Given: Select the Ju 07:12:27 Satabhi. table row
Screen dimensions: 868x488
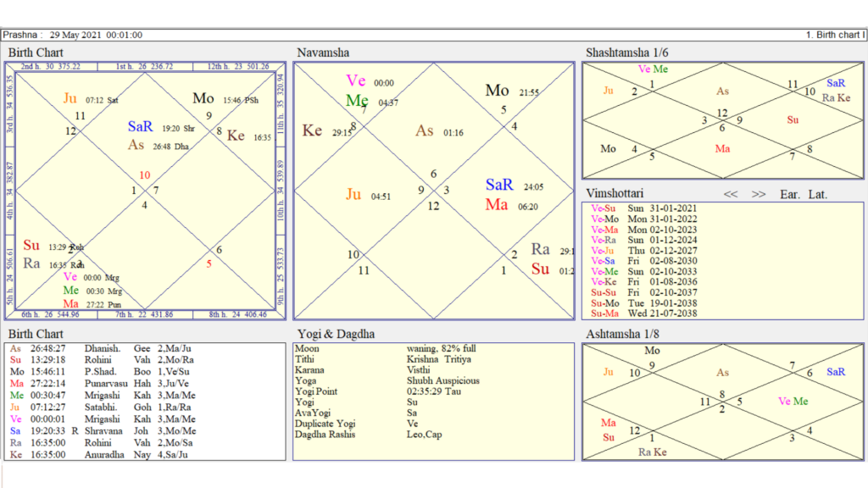Looking at the screenshot, I should tap(101, 408).
